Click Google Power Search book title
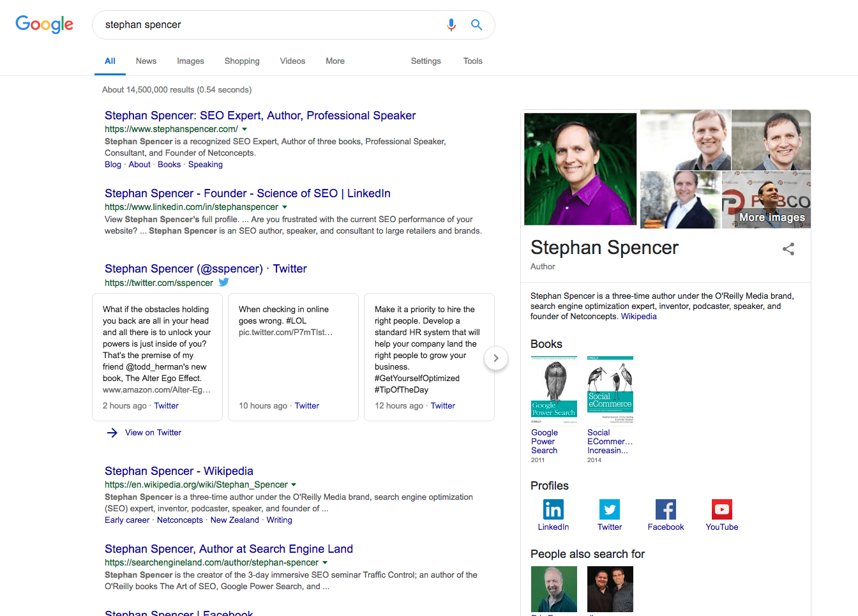Viewport: 858px width, 616px height. pyautogui.click(x=545, y=442)
